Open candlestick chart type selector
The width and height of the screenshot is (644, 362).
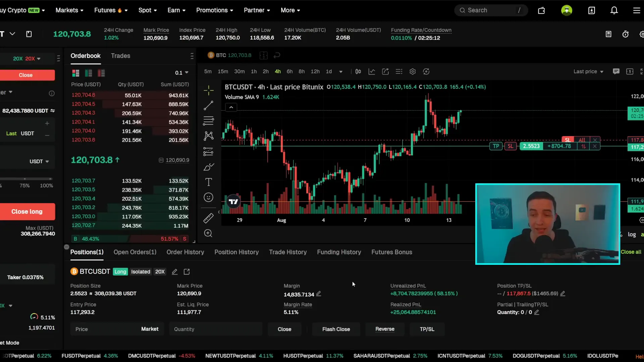click(x=358, y=71)
